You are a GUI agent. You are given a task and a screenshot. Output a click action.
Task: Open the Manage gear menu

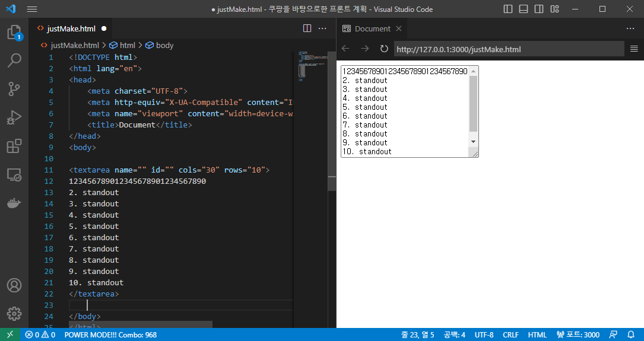tap(14, 314)
